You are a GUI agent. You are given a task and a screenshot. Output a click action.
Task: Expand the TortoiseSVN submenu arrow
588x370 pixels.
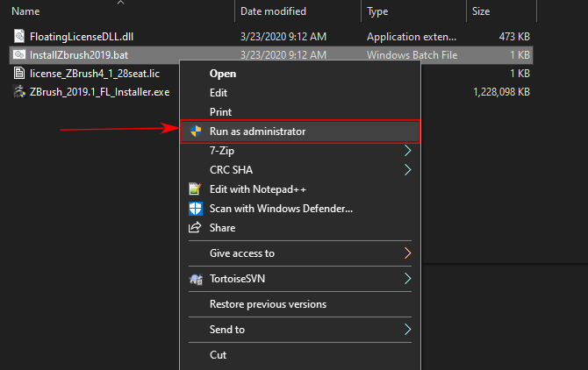click(x=407, y=279)
